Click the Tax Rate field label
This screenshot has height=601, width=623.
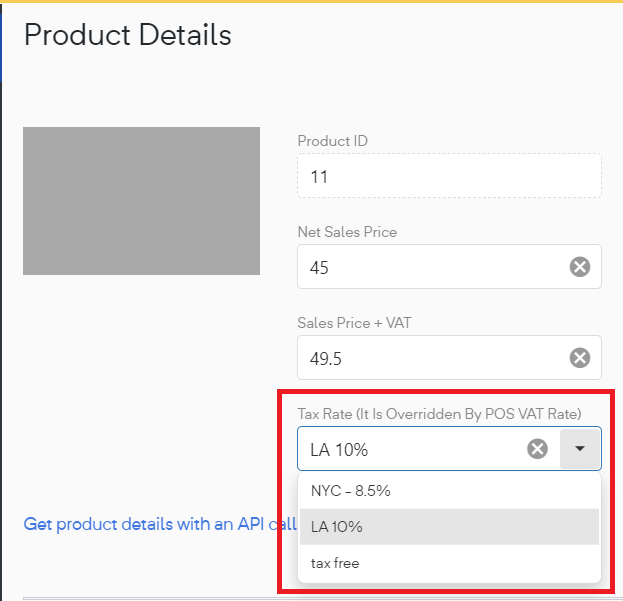pyautogui.click(x=439, y=414)
